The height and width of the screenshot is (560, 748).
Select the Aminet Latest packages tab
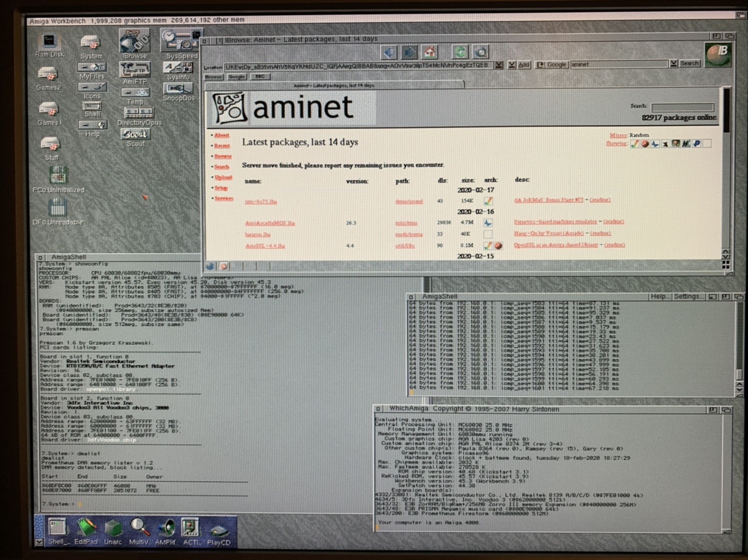coord(334,85)
